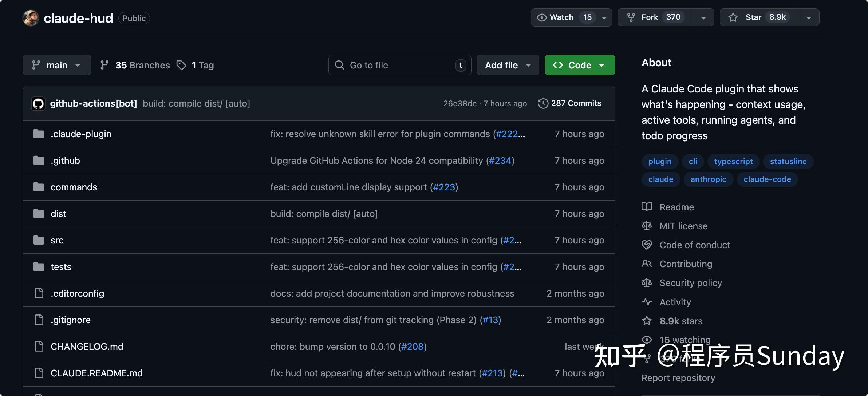The height and width of the screenshot is (396, 868).
Task: Open CHANGELOG.md file
Action: (x=87, y=346)
